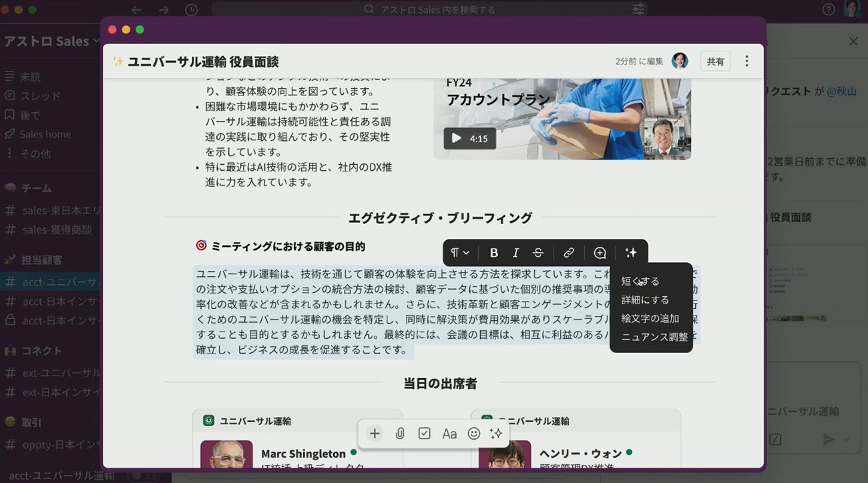
Task: Insert a link on the selected text
Action: click(569, 253)
